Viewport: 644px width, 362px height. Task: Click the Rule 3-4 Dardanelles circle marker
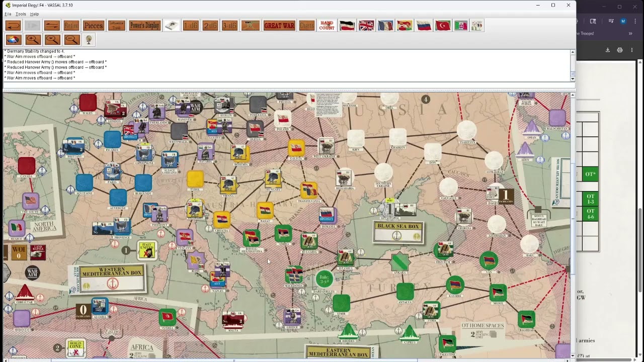[325, 279]
